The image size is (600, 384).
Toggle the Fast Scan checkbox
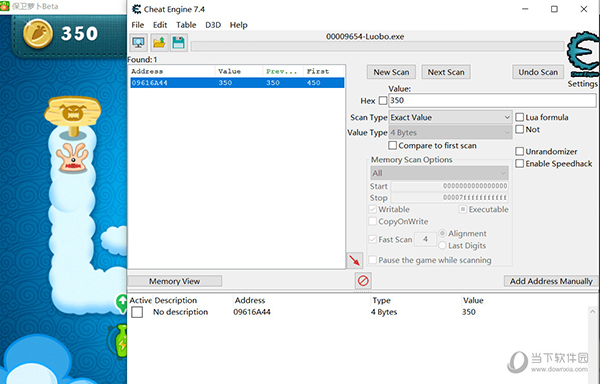373,239
